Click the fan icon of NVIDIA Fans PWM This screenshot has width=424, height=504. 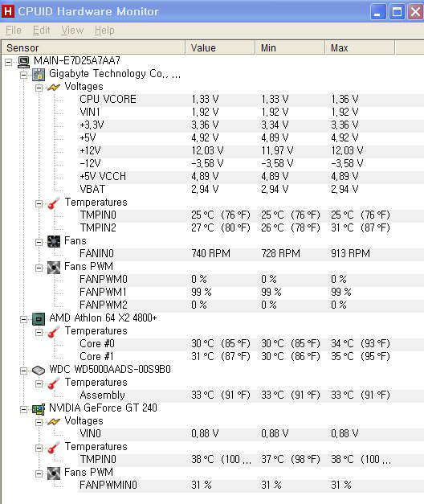tap(54, 473)
